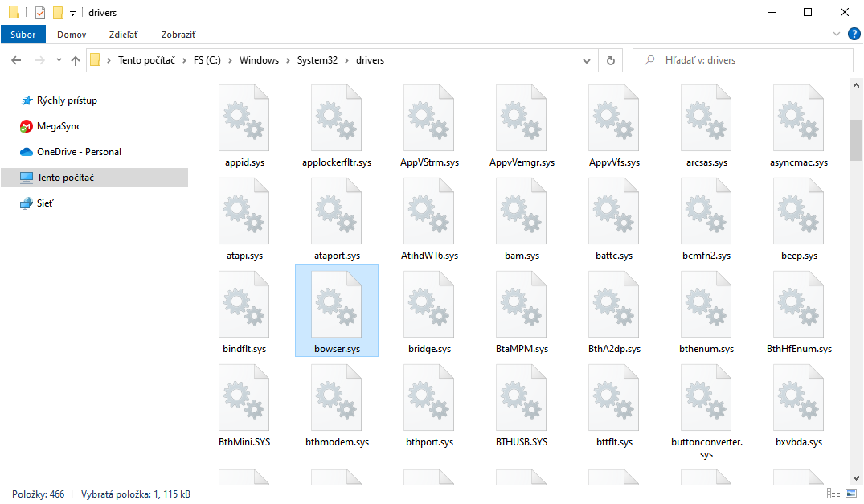Open the Súbor file menu

point(23,35)
